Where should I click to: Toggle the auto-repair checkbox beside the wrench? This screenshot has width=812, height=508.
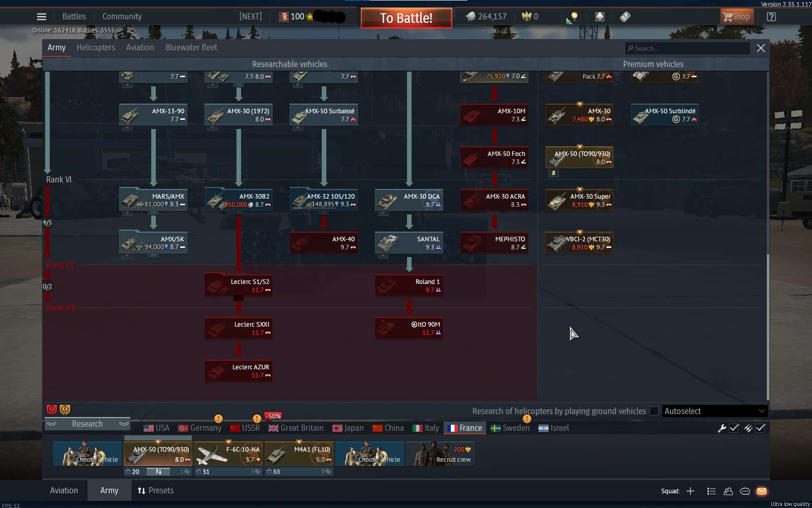(734, 428)
